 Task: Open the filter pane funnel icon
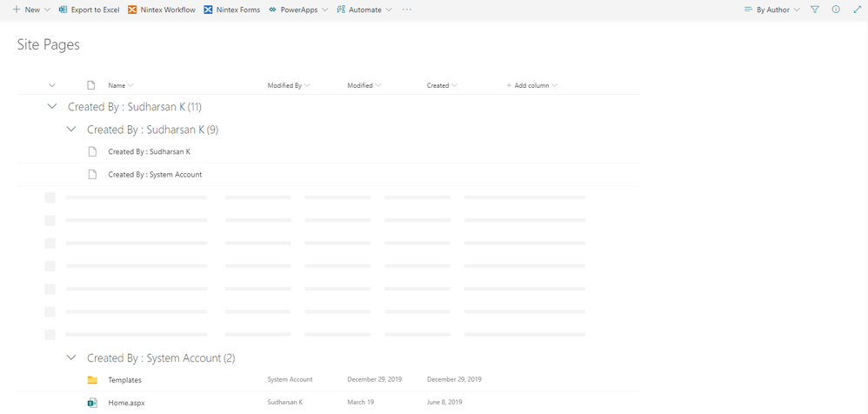click(x=815, y=10)
